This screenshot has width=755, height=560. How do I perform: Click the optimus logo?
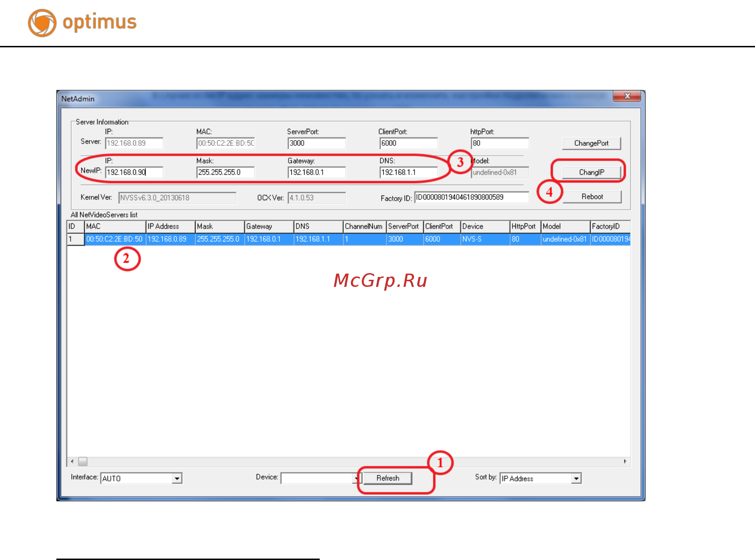point(82,22)
